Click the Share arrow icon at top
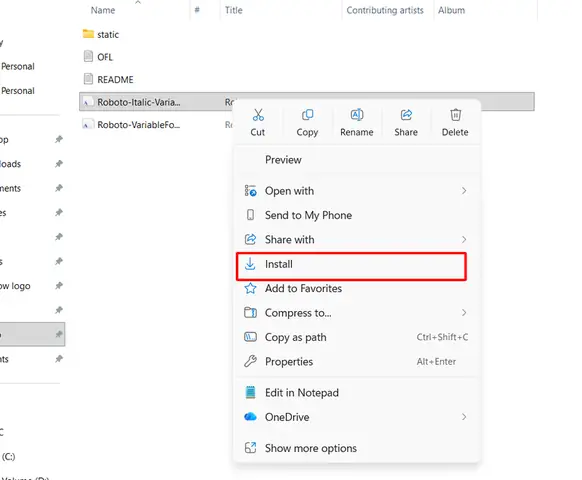Image resolution: width=582 pixels, height=480 pixels. click(x=406, y=115)
